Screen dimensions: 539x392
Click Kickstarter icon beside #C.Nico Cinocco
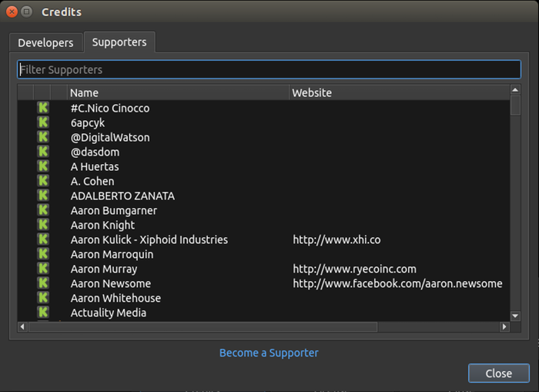point(43,108)
